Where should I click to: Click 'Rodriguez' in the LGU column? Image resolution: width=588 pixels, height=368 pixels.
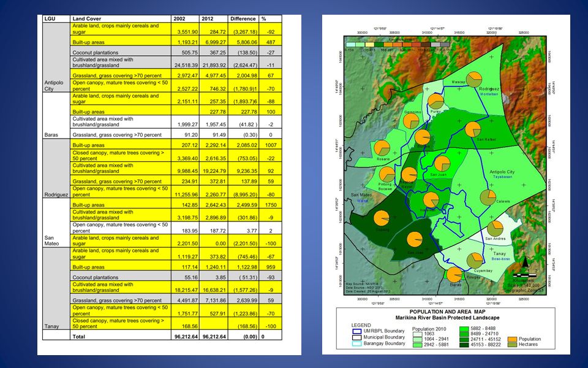pyautogui.click(x=56, y=194)
